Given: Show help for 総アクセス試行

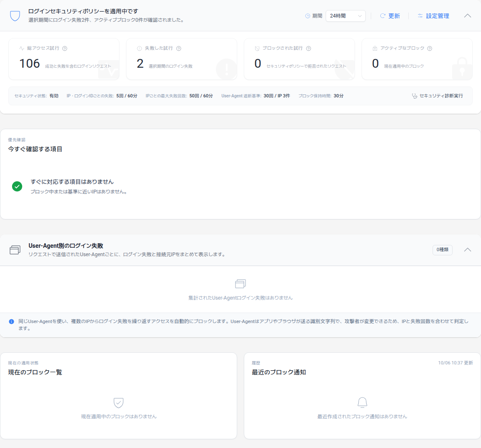Looking at the screenshot, I should [65, 48].
